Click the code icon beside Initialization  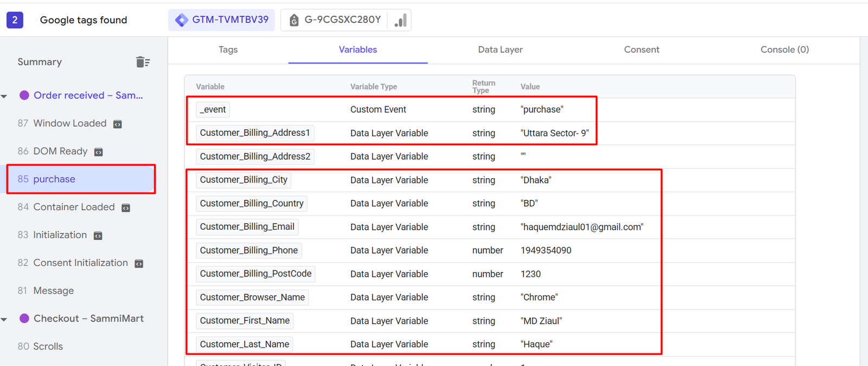pyautogui.click(x=98, y=236)
